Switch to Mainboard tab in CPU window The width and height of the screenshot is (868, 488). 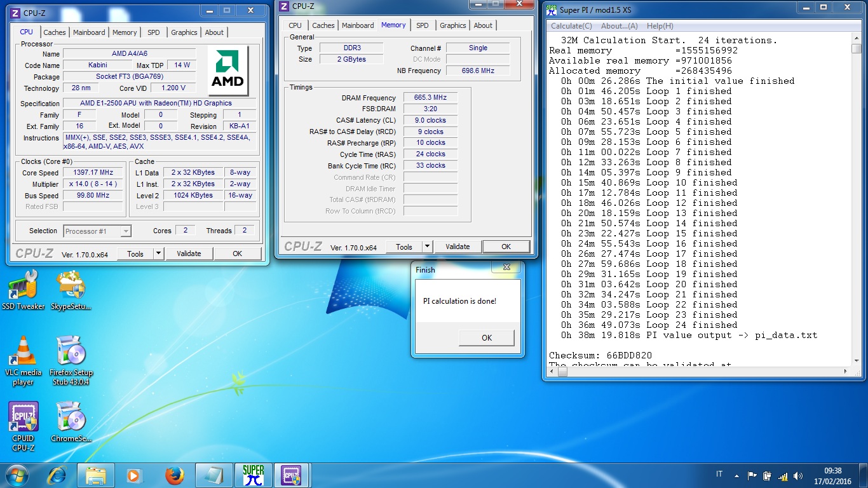89,32
